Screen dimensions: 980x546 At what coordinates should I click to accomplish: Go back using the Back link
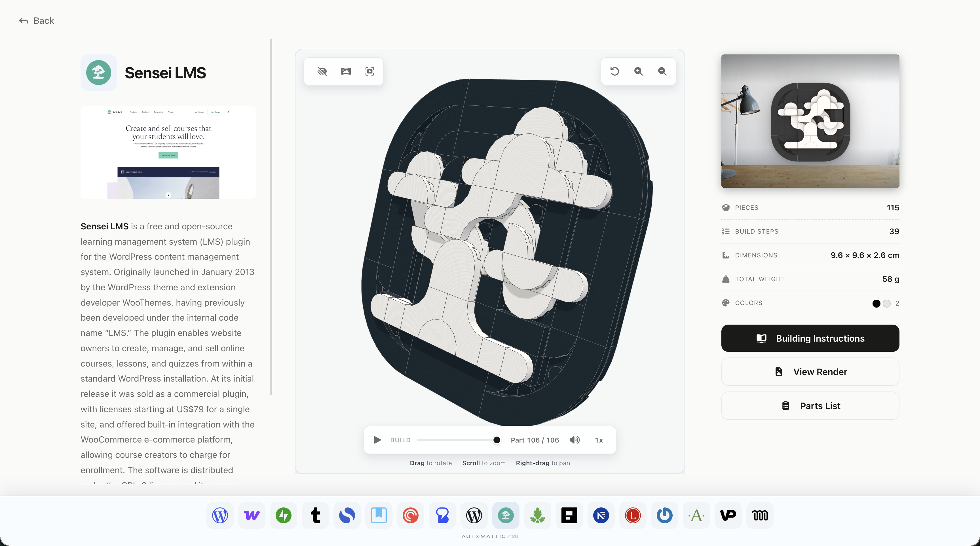point(37,20)
